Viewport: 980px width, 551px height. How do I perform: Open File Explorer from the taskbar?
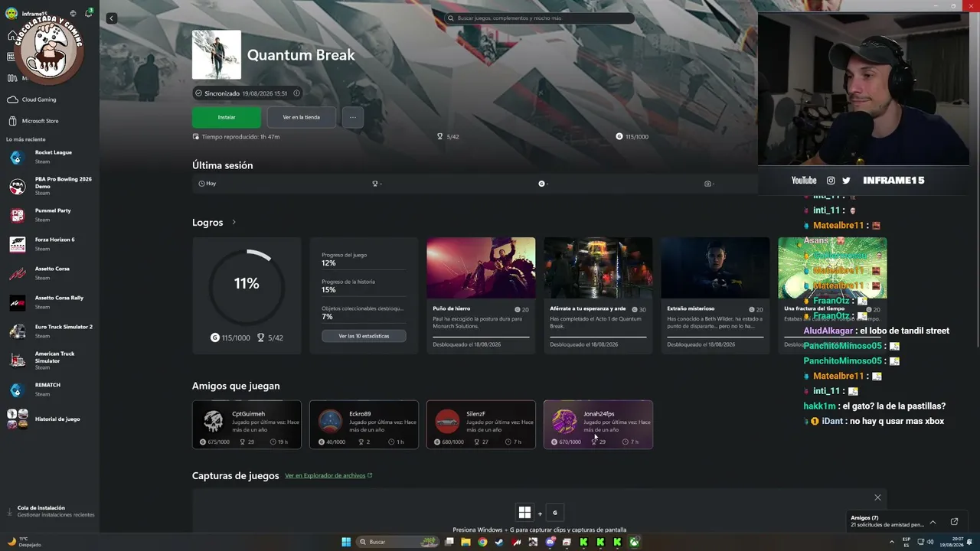(x=465, y=542)
